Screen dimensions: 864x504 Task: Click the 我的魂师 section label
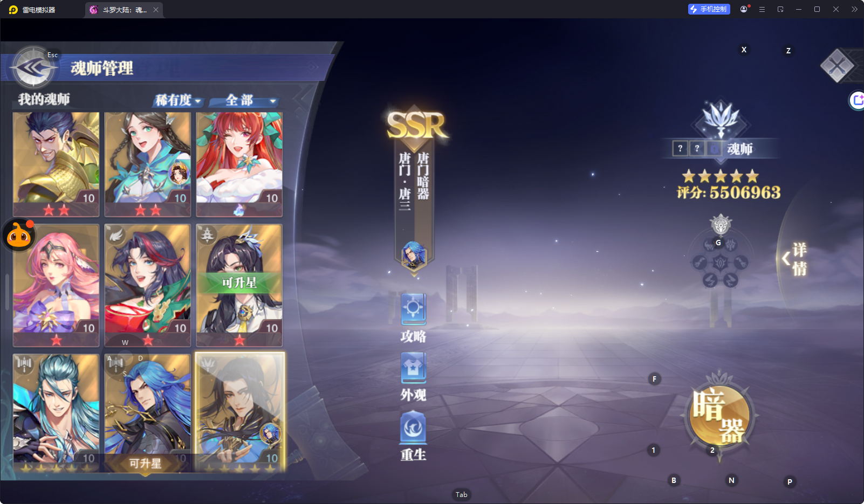(44, 99)
